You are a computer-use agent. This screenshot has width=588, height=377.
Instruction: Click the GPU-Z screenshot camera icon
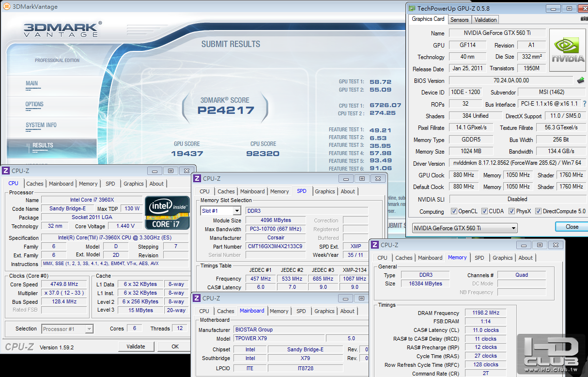click(x=584, y=19)
